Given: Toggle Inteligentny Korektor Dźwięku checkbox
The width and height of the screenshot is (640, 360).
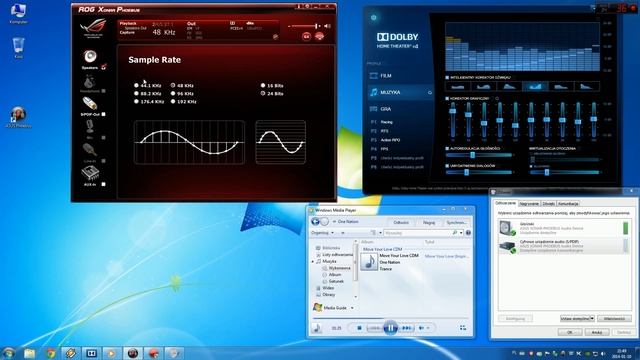Looking at the screenshot, I should tap(447, 77).
